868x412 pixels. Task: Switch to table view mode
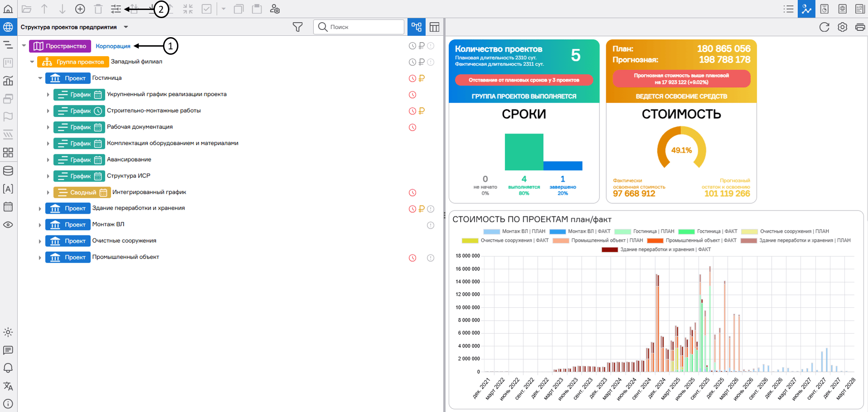click(x=435, y=27)
